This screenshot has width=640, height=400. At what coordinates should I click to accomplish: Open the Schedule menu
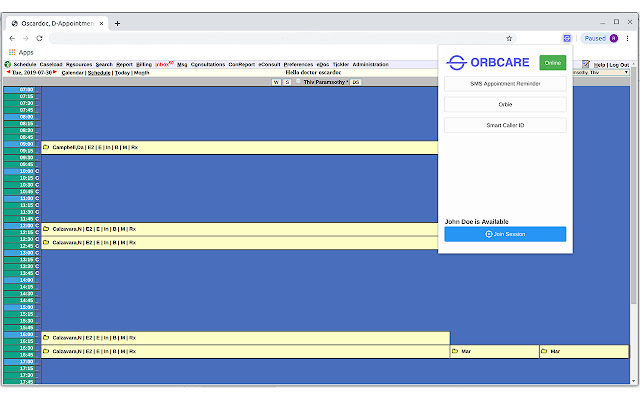[25, 64]
